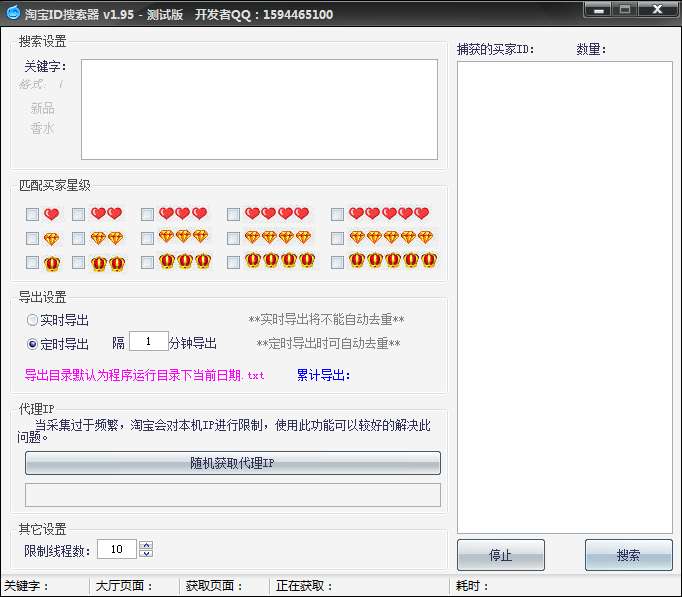
Task: Click the pink export directory note text
Action: 144,375
